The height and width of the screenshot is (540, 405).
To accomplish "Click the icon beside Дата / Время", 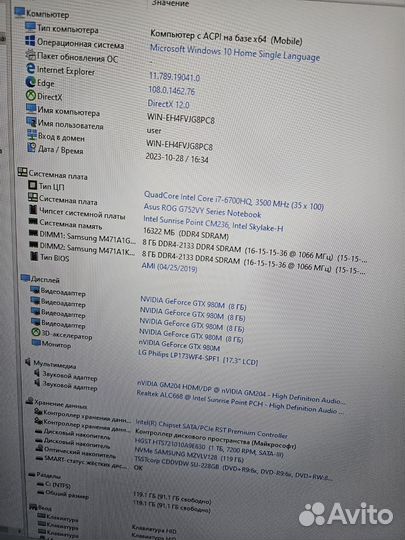I will 32,148.
